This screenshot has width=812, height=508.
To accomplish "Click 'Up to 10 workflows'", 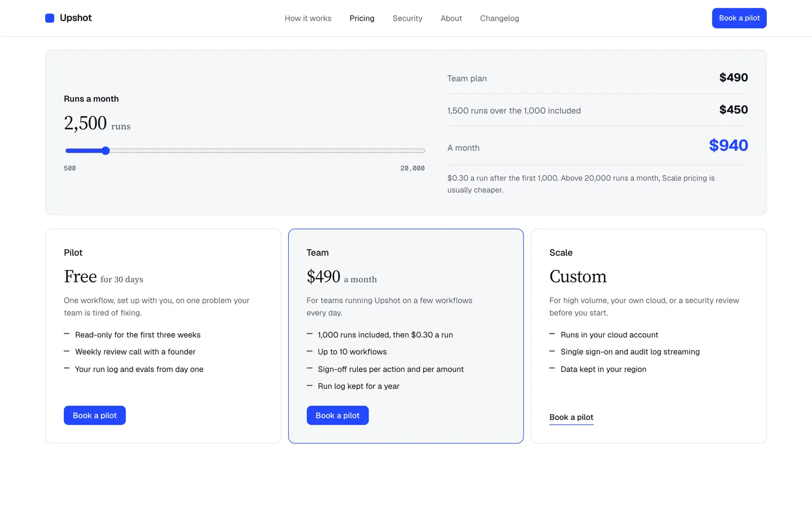I will coord(352,352).
